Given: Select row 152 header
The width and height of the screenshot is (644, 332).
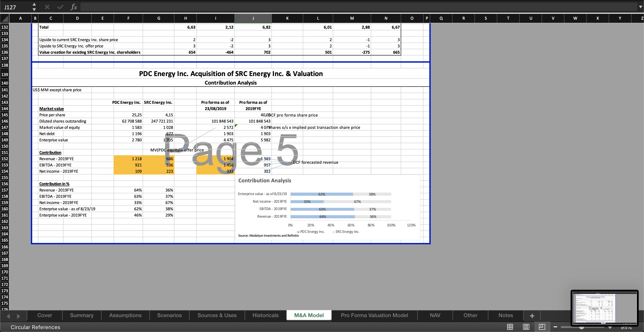Looking at the screenshot, I should [5, 159].
